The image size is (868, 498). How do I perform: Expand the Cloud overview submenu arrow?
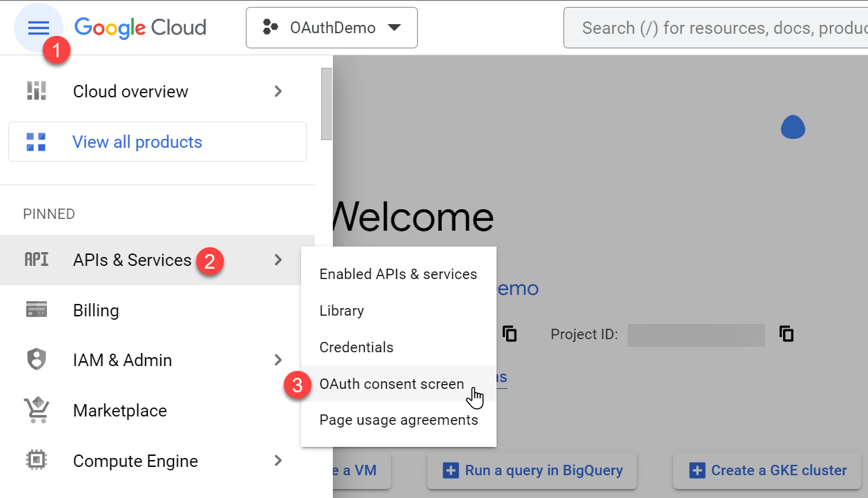pos(278,91)
